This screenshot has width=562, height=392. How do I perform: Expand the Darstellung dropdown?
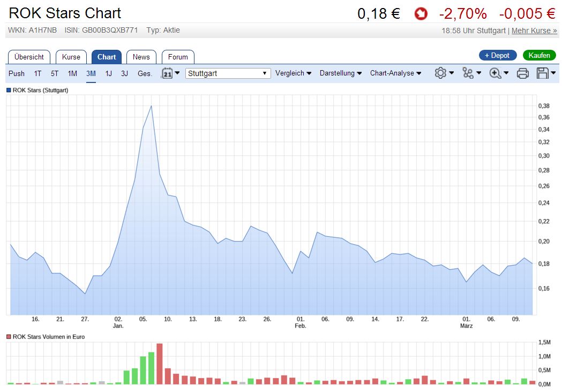click(x=341, y=73)
